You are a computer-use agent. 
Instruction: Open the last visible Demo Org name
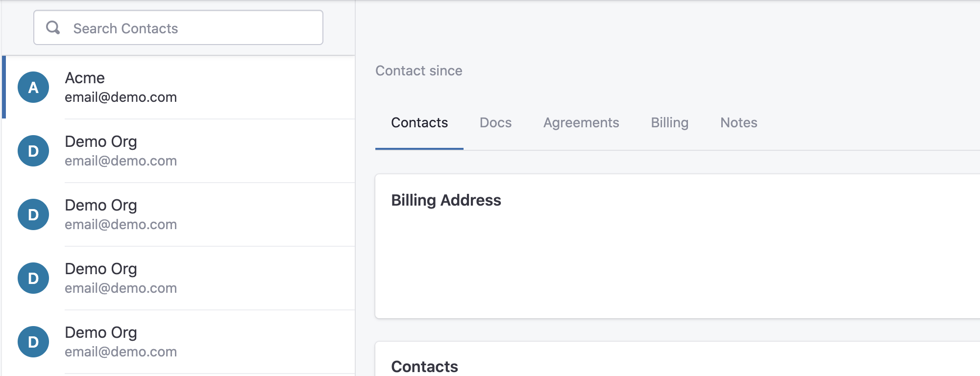tap(101, 333)
